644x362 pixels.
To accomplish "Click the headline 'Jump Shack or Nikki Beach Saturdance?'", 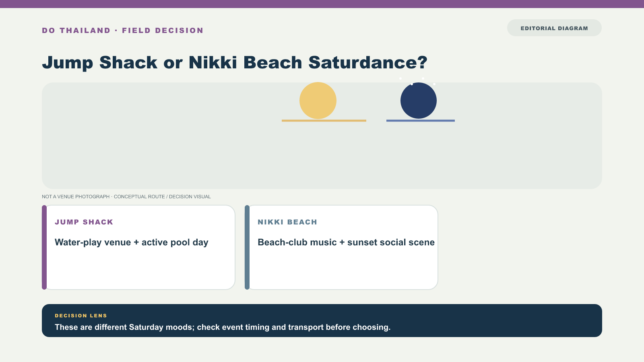I will pos(235,63).
